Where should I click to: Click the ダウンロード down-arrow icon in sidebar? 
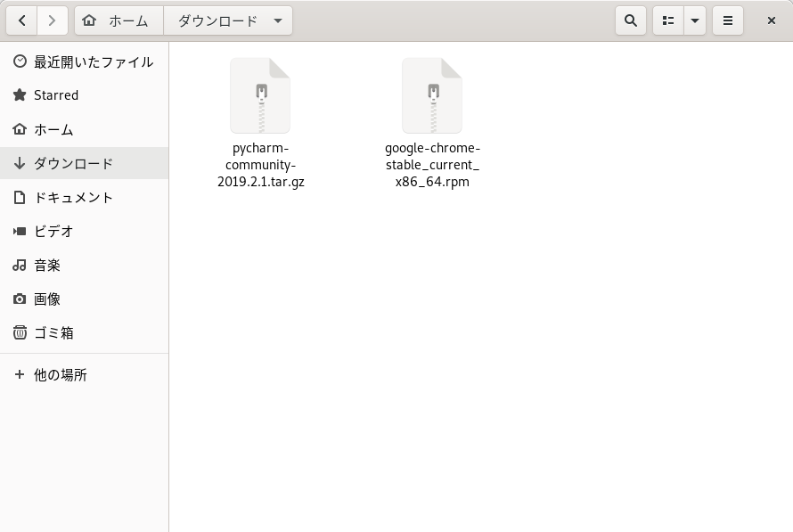[x=20, y=163]
